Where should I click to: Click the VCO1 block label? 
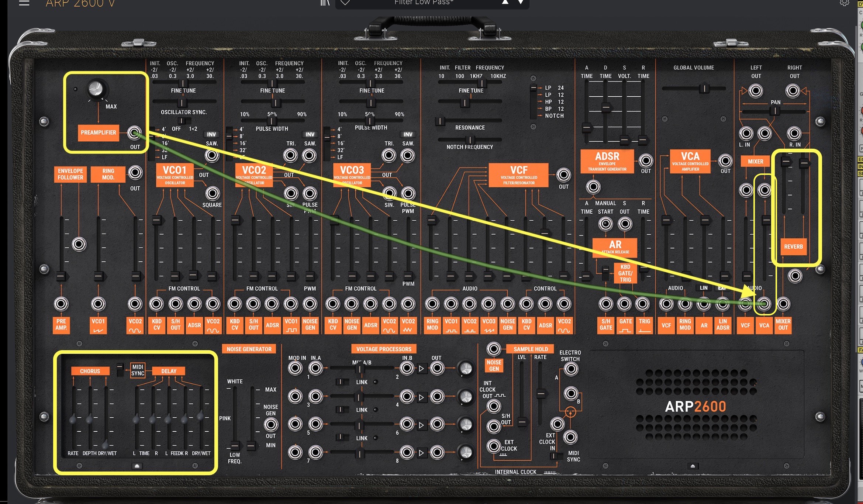[175, 175]
